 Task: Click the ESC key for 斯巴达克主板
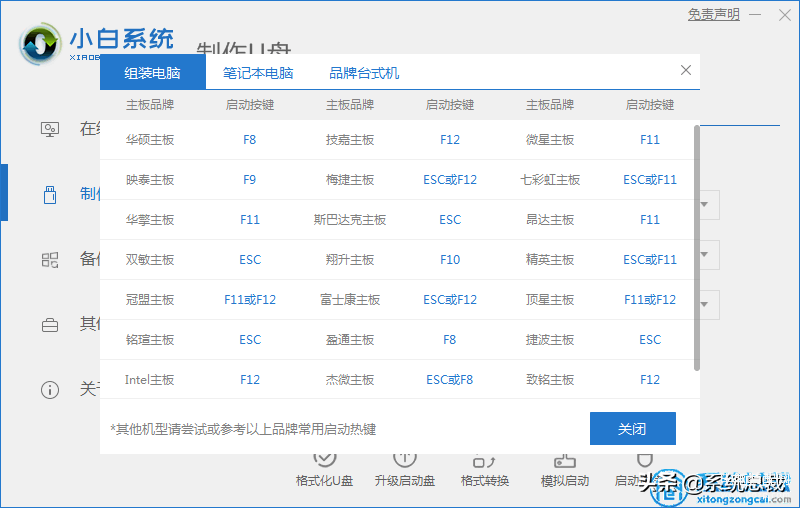(x=450, y=220)
